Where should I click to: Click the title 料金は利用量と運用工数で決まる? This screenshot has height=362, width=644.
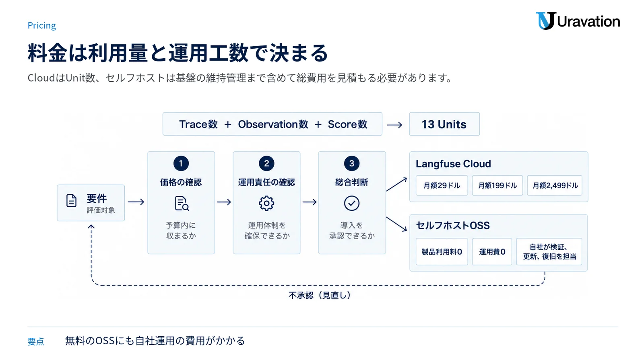pos(178,53)
